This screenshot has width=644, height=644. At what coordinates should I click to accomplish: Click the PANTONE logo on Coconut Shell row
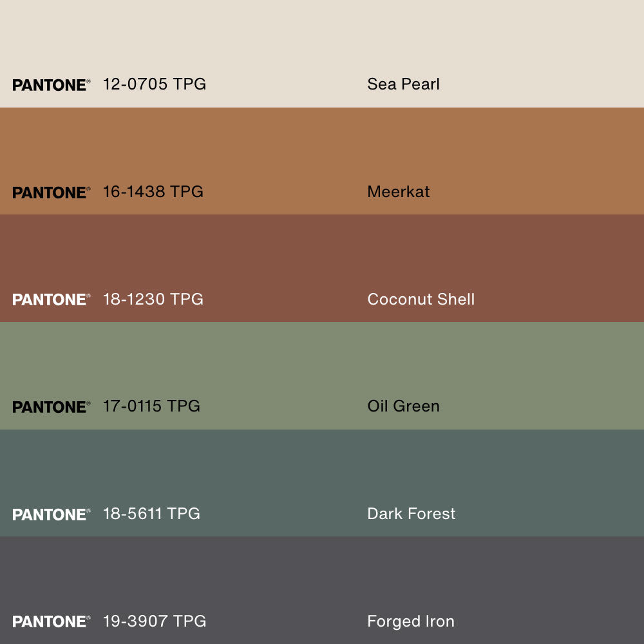[x=51, y=299]
